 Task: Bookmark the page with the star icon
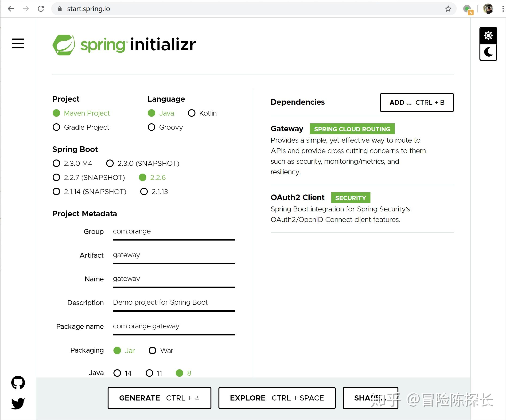tap(448, 9)
